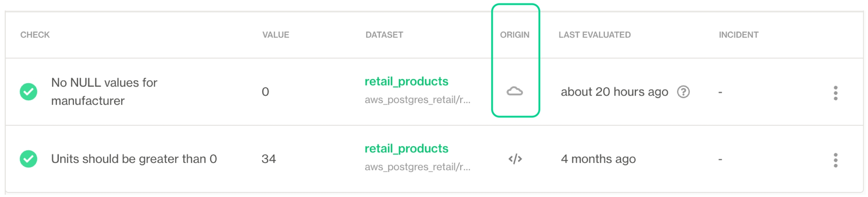Select 'No NULL values for manufacturer' check

[104, 92]
